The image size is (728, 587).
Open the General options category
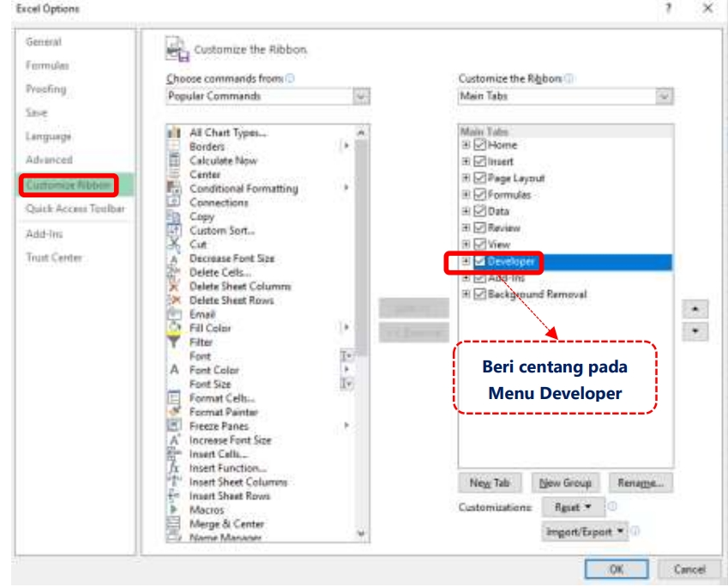click(x=43, y=42)
